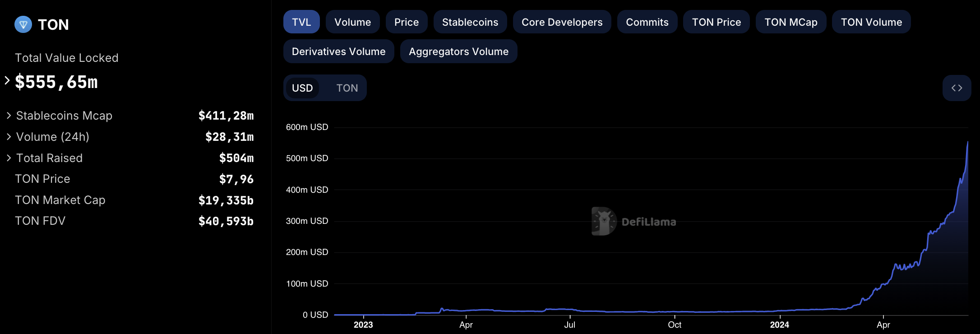The height and width of the screenshot is (334, 980).
Task: Click the chart line's latest peak
Action: (x=967, y=142)
